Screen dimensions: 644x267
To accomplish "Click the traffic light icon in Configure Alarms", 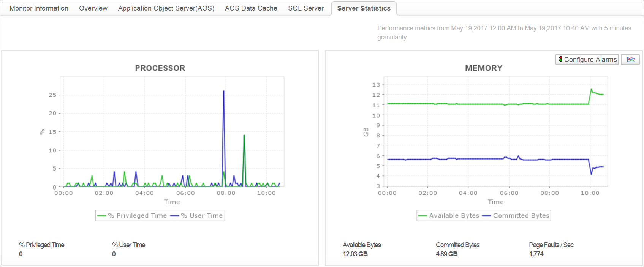I will [560, 59].
